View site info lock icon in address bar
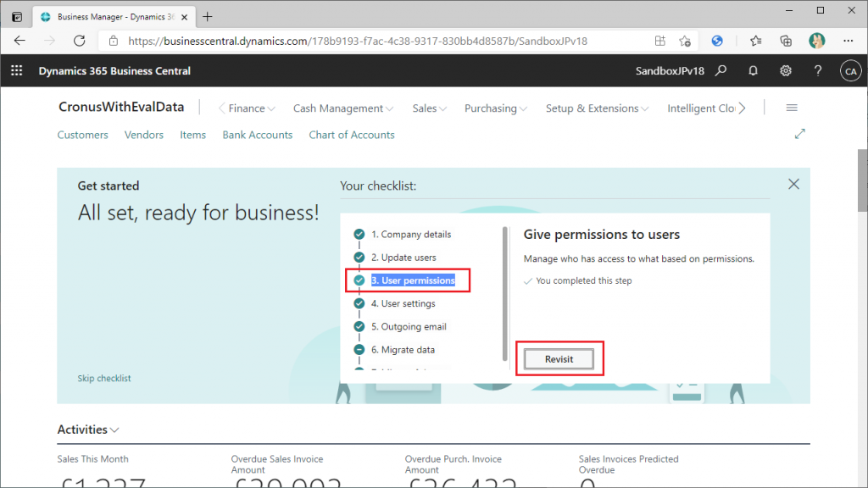This screenshot has width=868, height=488. coord(114,41)
